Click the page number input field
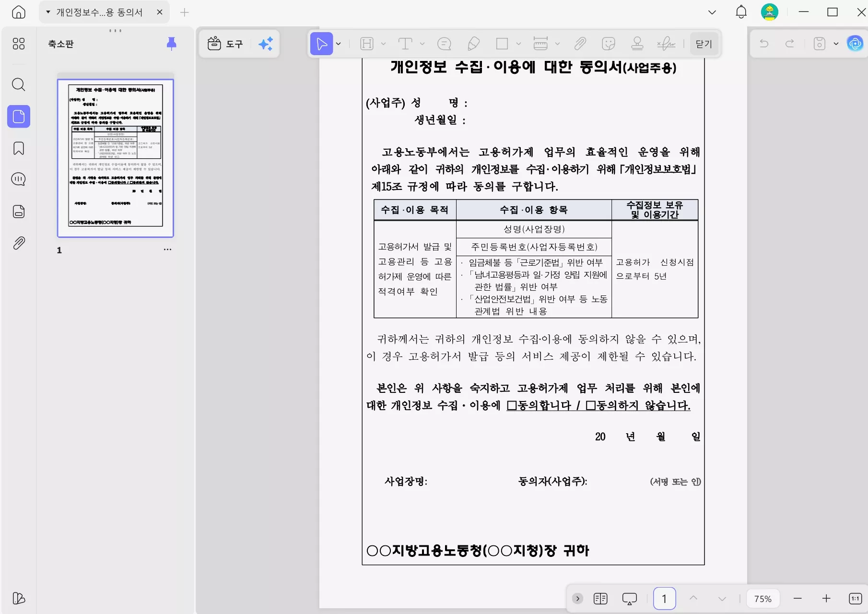The image size is (868, 614). [x=665, y=598]
